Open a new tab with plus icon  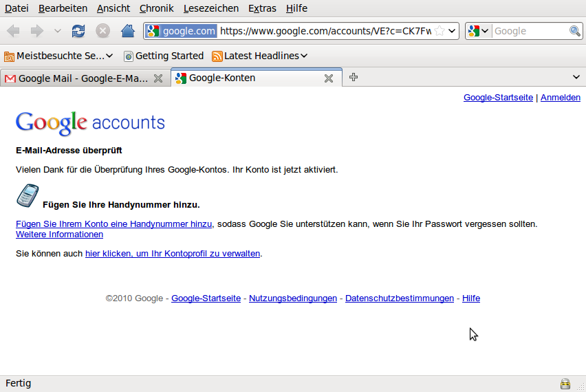[353, 77]
